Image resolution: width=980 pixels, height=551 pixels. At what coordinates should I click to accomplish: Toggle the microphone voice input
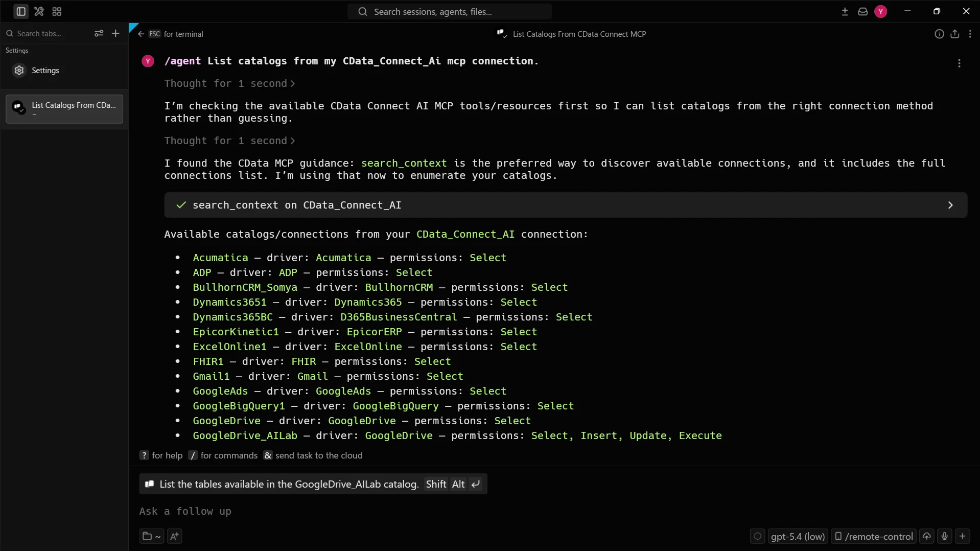tap(944, 536)
